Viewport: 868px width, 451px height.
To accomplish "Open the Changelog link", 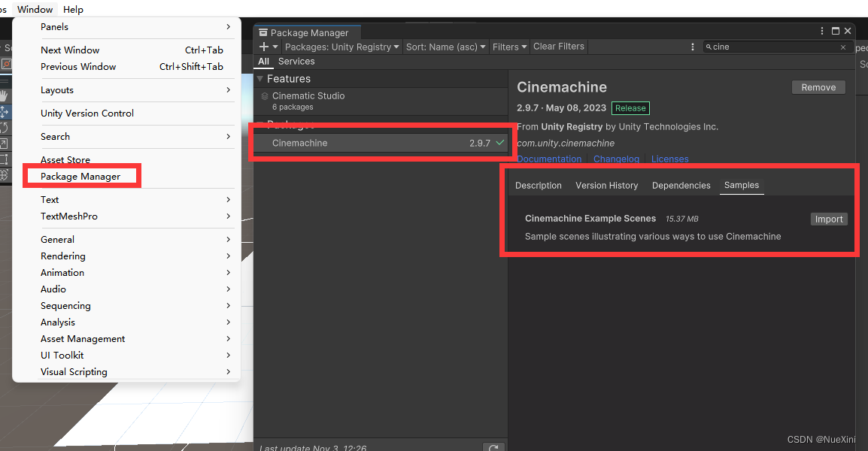I will [616, 159].
